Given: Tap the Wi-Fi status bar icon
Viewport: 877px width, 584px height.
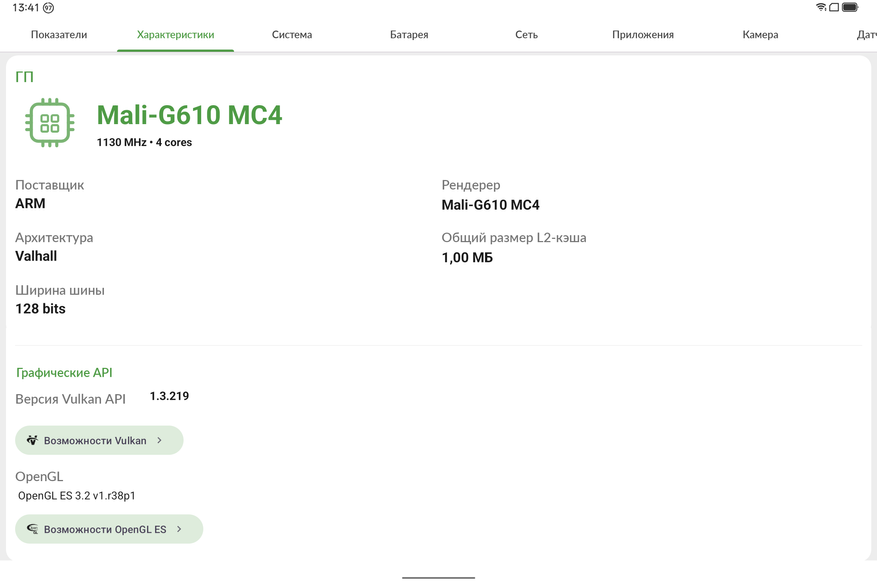Looking at the screenshot, I should (821, 7).
